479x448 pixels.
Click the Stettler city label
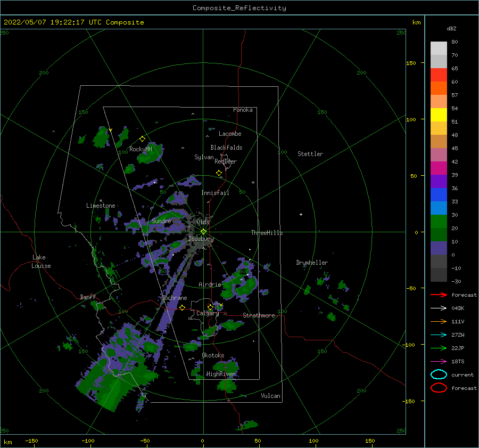coord(310,154)
